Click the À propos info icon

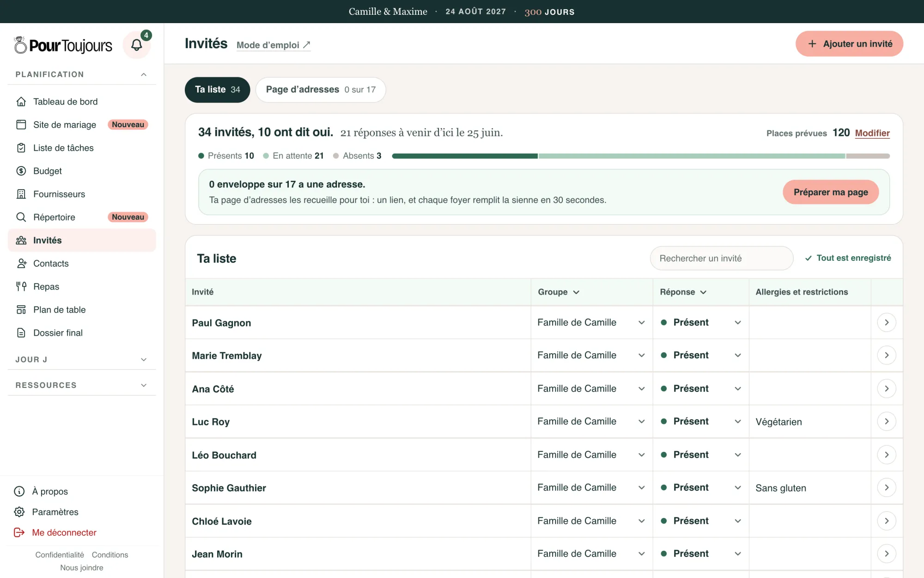[19, 492]
